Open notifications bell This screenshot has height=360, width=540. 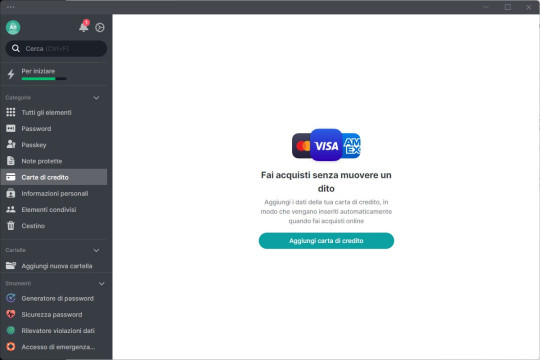click(x=84, y=27)
